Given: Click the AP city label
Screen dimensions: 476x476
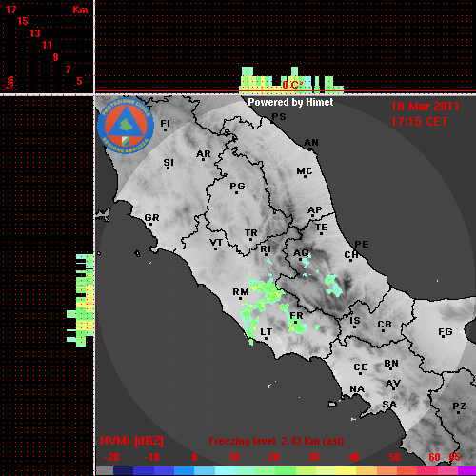Looking at the screenshot, I should point(315,209).
